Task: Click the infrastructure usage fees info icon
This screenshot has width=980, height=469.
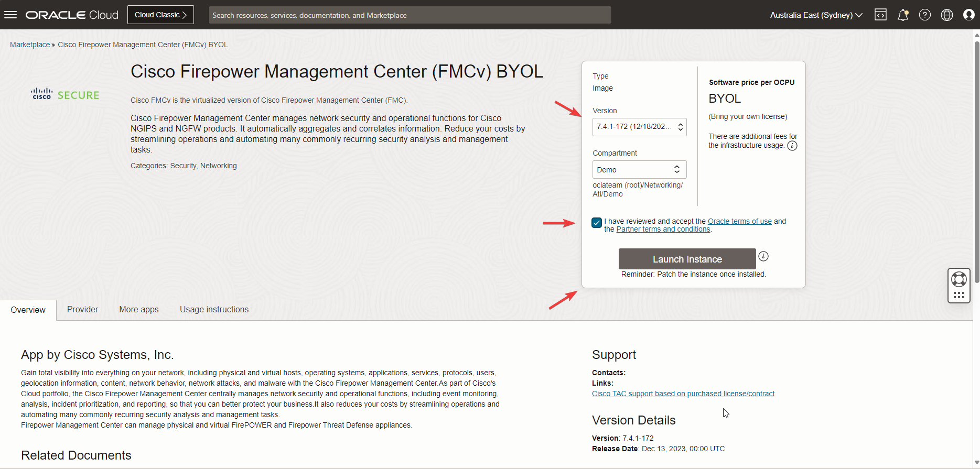Action: coord(792,146)
